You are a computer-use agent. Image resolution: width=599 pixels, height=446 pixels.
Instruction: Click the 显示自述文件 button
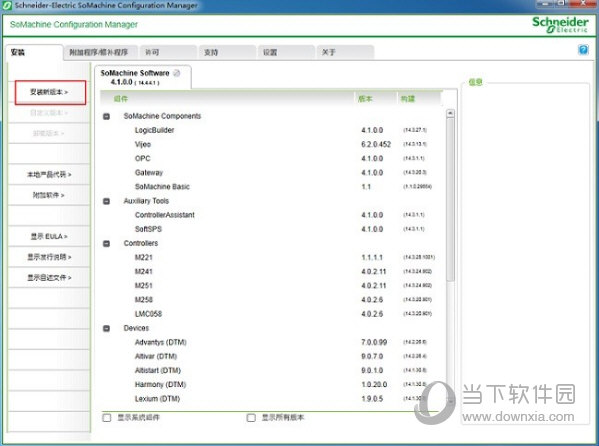click(x=49, y=278)
